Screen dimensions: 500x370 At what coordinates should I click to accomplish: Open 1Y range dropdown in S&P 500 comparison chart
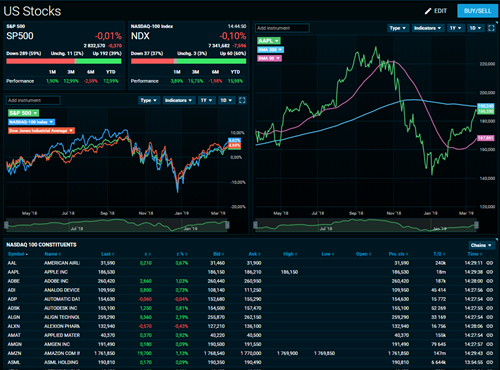coord(206,100)
